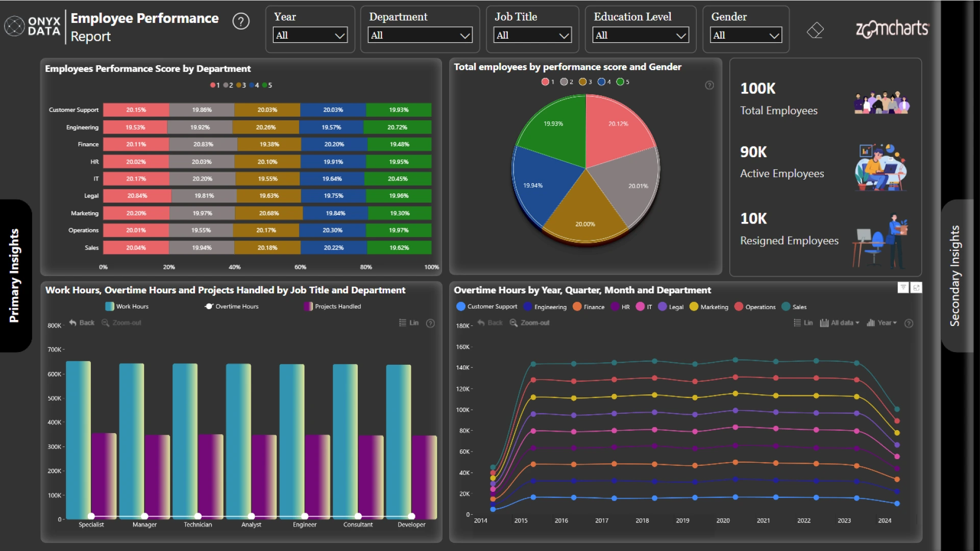Click the Total Employees people illustration

882,103
